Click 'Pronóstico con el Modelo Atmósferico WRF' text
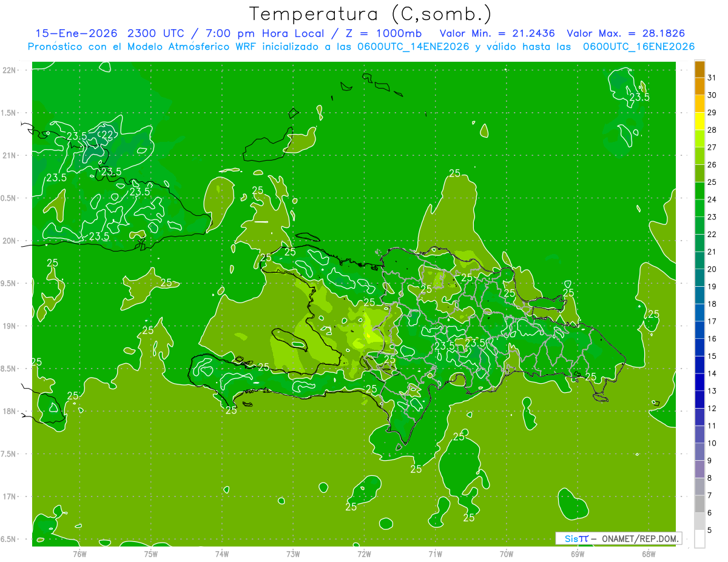728x562 pixels. point(143,47)
